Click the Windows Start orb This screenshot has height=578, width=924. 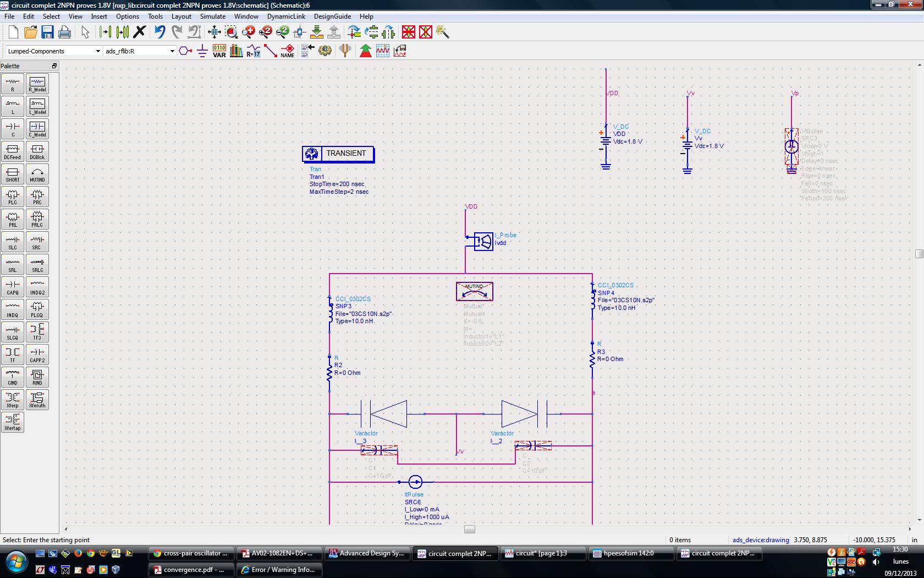[16, 561]
